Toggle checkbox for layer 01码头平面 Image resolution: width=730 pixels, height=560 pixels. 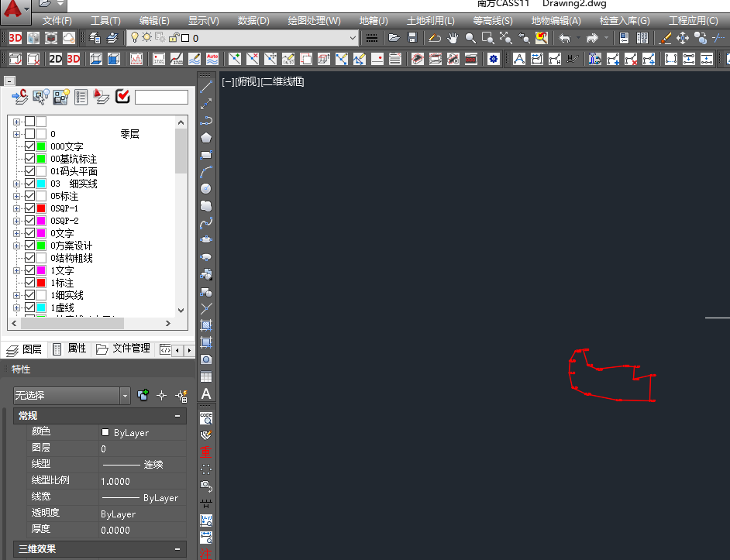(29, 171)
